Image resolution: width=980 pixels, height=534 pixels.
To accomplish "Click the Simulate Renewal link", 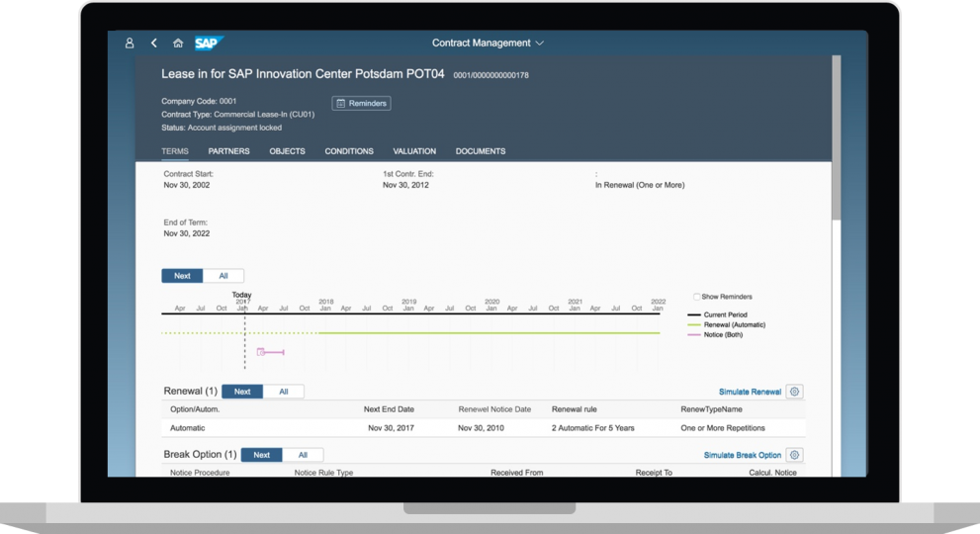I will tap(750, 392).
